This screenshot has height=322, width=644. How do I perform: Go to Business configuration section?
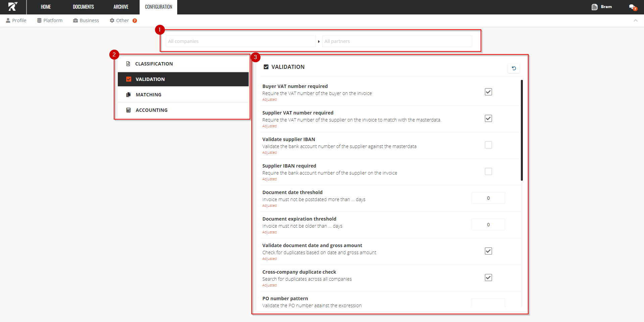86,20
